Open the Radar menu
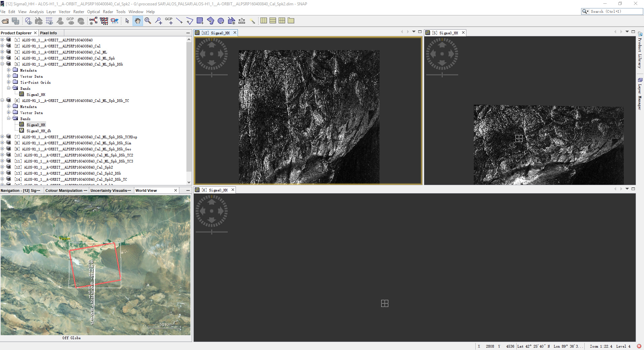 click(x=108, y=12)
